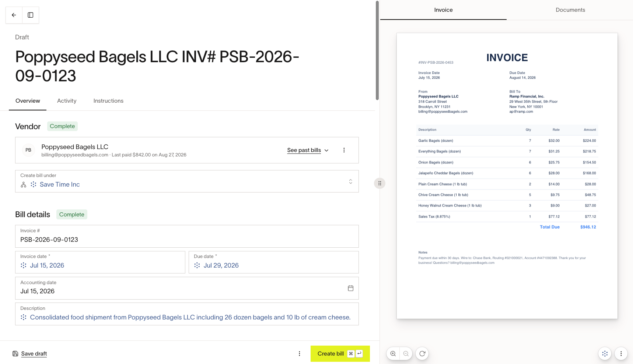
Task: Click the Invoice # input field
Action: tap(187, 236)
